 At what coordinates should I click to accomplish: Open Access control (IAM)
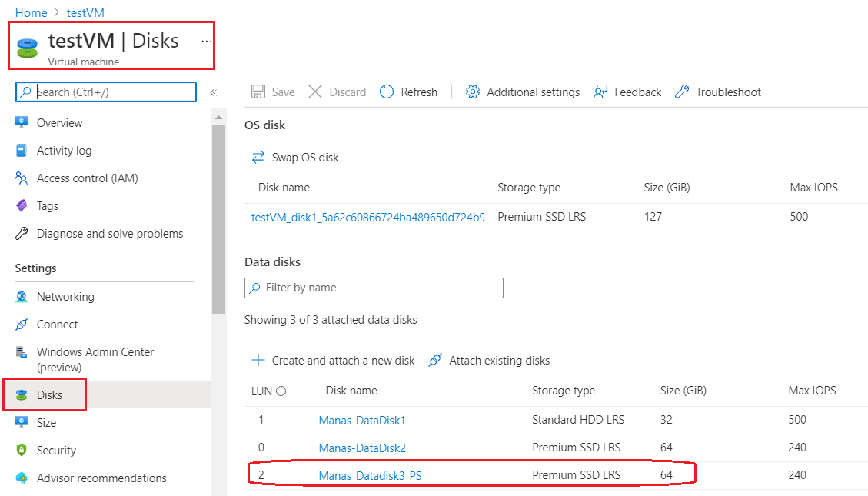point(88,178)
